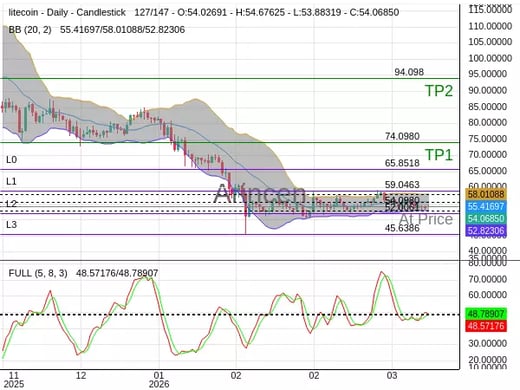Select the H:54.67625 high price value
Viewport: 520px width, 390px height.
260,13
